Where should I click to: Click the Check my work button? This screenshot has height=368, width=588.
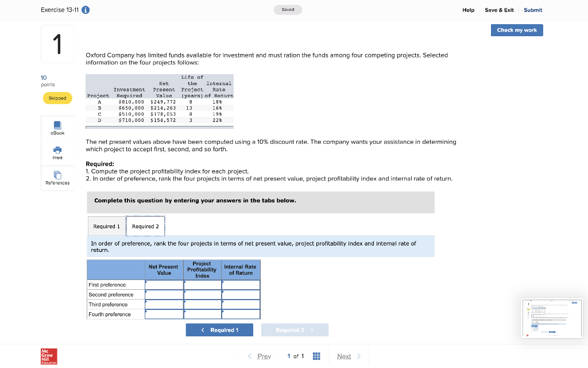[x=516, y=30]
